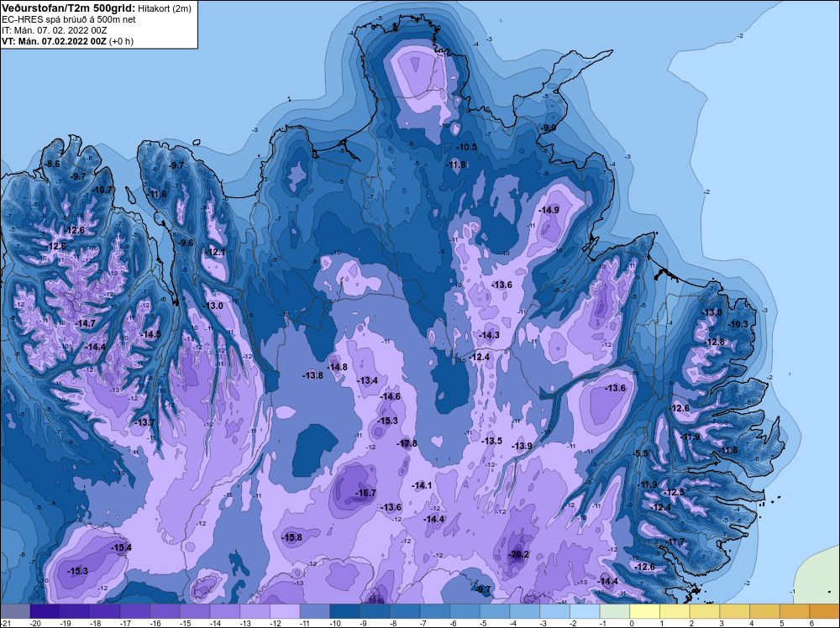Click the -10.3 temperature label
The image size is (840, 628).
pos(738,324)
